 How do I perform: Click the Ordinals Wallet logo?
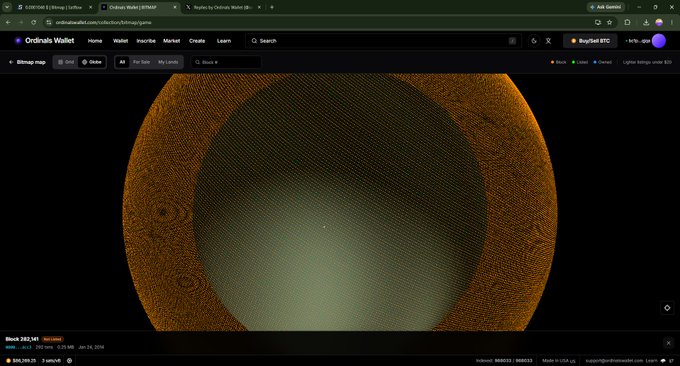coord(45,41)
